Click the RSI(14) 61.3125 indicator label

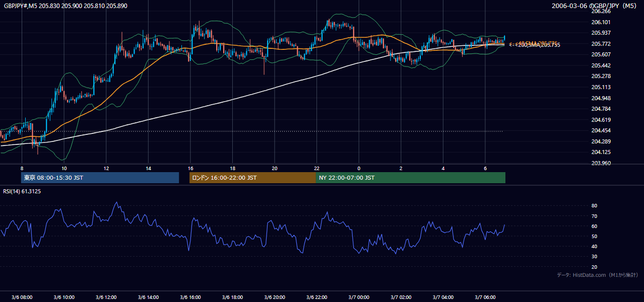22,191
